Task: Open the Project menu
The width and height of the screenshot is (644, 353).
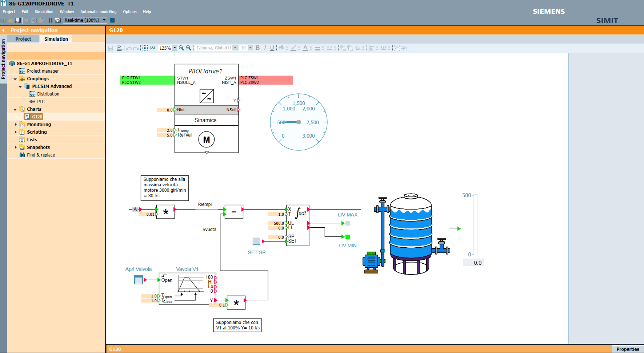Action: [x=9, y=12]
